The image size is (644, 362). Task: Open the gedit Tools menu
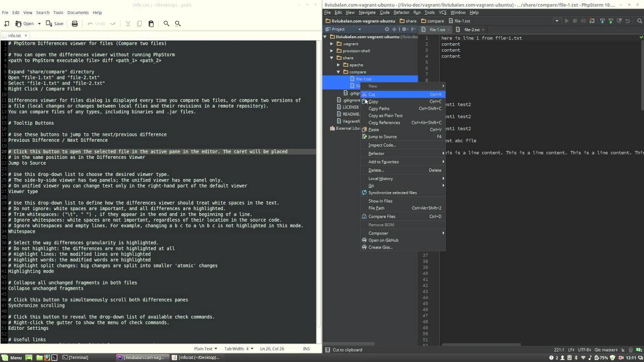coord(58,12)
